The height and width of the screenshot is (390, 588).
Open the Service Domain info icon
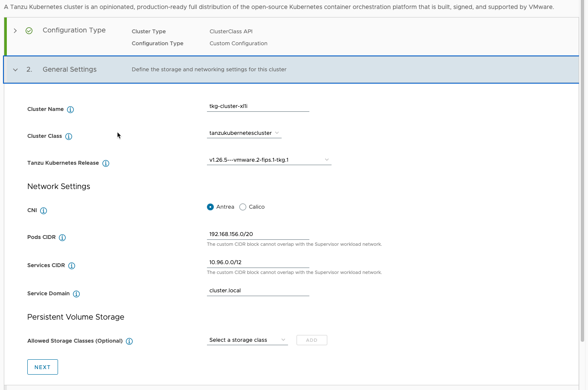click(76, 294)
